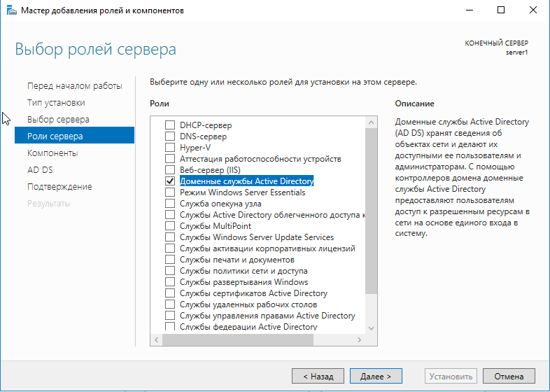Open the Перед началом работы step

coord(74,86)
